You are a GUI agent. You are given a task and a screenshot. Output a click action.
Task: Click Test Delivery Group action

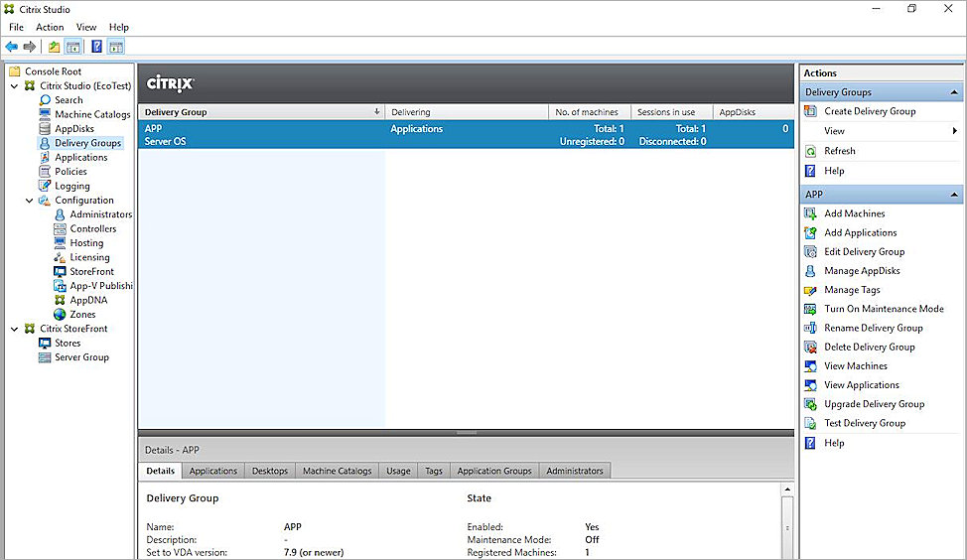(x=864, y=423)
